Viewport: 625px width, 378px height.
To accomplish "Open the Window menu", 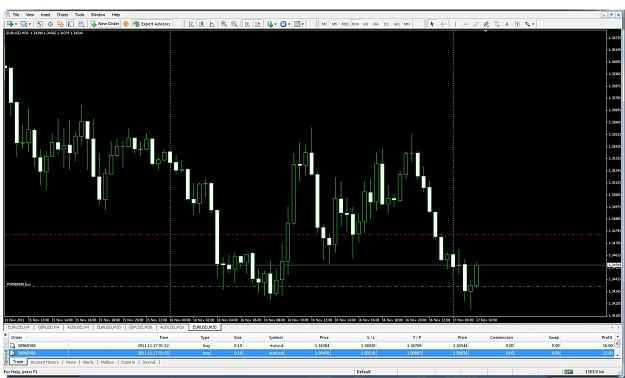I will (98, 14).
